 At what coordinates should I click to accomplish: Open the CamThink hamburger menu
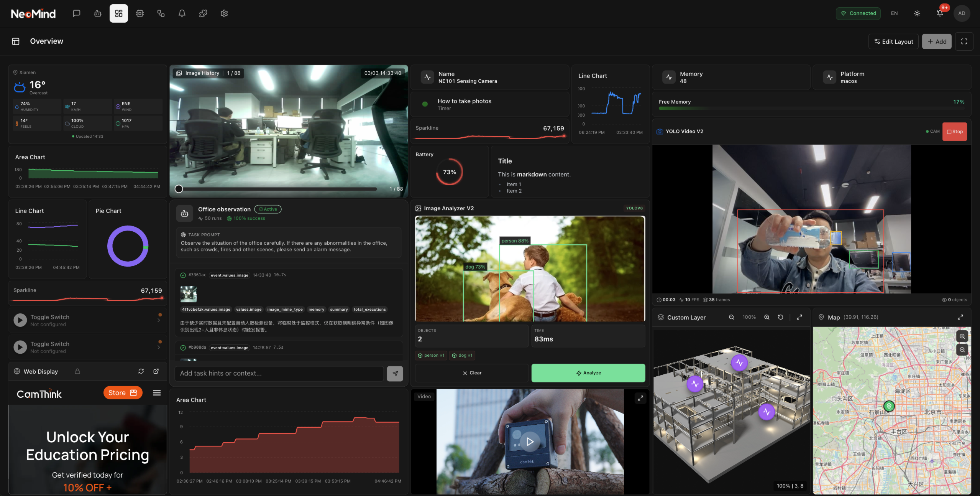157,393
